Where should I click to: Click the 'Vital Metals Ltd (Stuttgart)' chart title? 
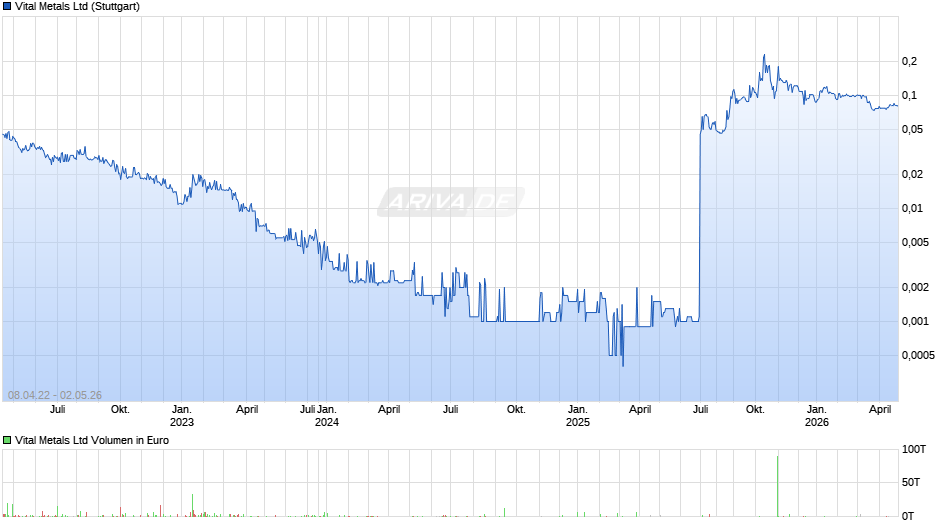[x=77, y=7]
